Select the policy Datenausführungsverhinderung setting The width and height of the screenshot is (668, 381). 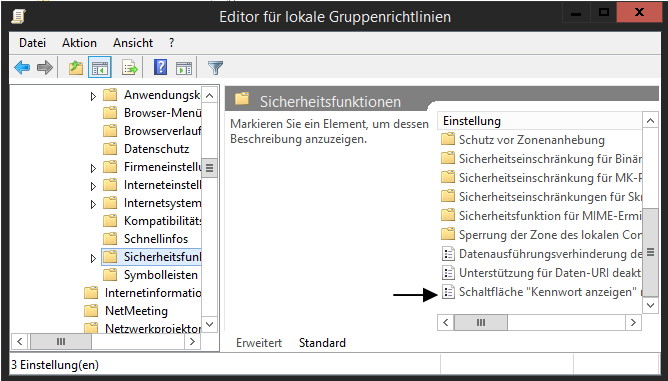541,254
